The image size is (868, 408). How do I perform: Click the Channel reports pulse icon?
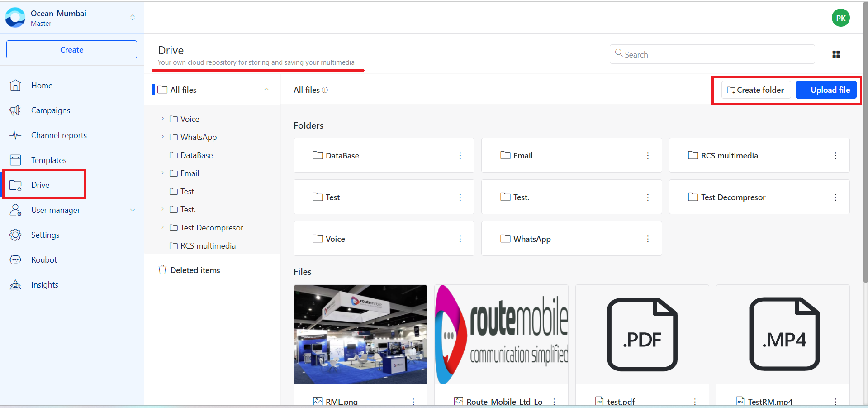pos(15,135)
